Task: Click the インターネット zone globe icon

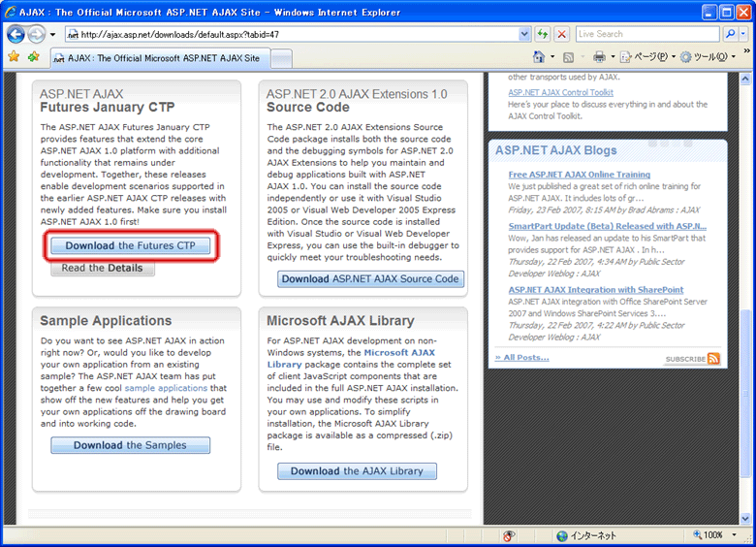Action: point(562,536)
